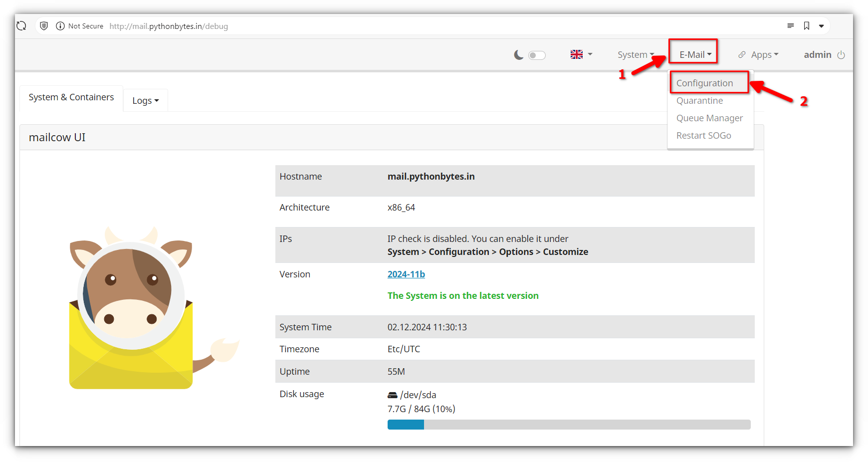Open the site info icon in the address bar
868x462 pixels.
tap(60, 25)
